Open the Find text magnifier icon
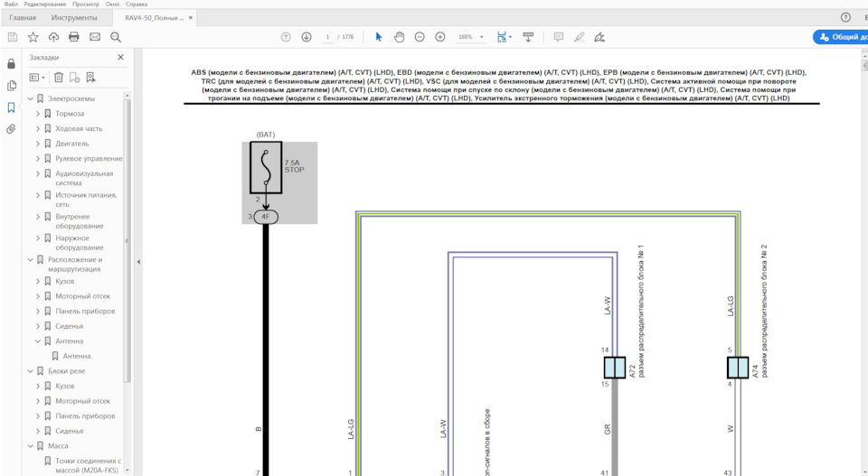 (x=115, y=37)
